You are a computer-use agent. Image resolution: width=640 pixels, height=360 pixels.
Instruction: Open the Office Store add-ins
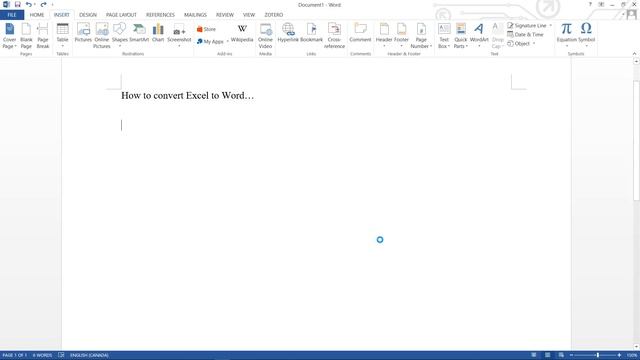click(206, 29)
